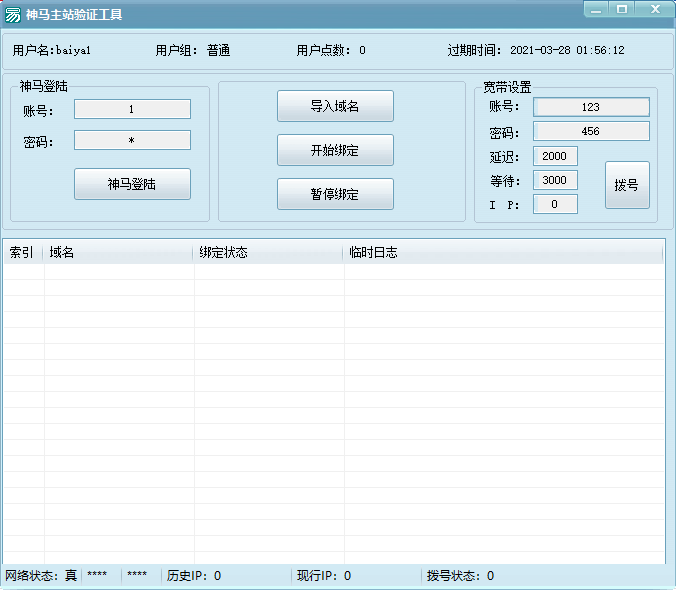The height and width of the screenshot is (590, 676).
Task: Click the 用户点数: 0 text
Action: [331, 50]
